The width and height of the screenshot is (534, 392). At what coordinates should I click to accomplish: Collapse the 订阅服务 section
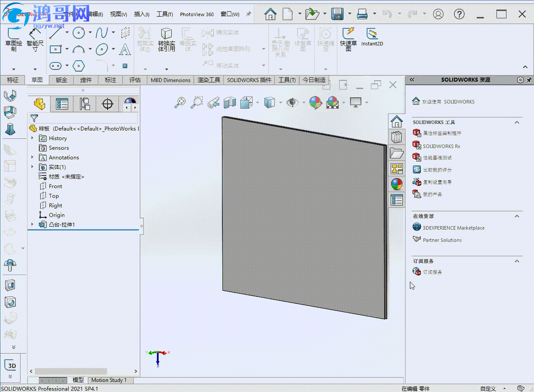(517, 261)
